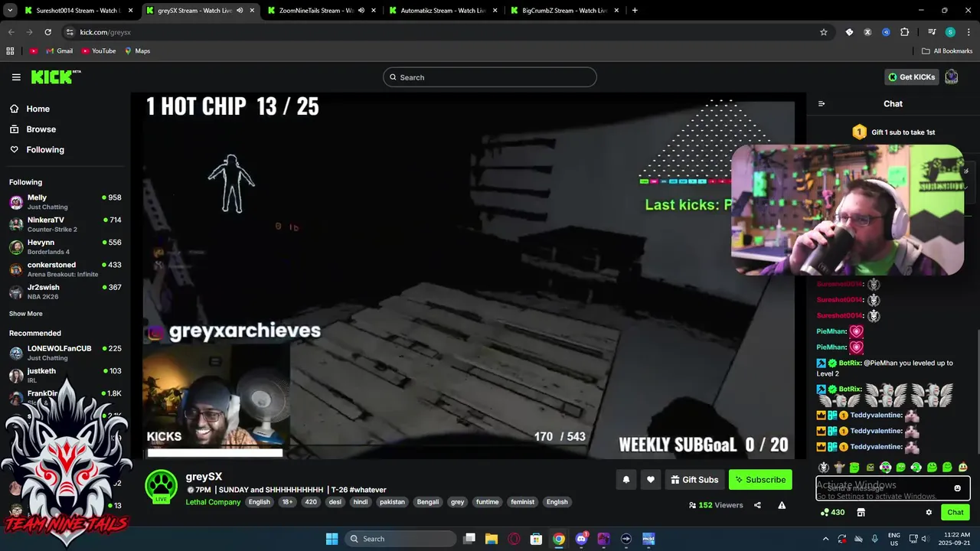View the 430 channel points balance
980x551 pixels.
[832, 513]
